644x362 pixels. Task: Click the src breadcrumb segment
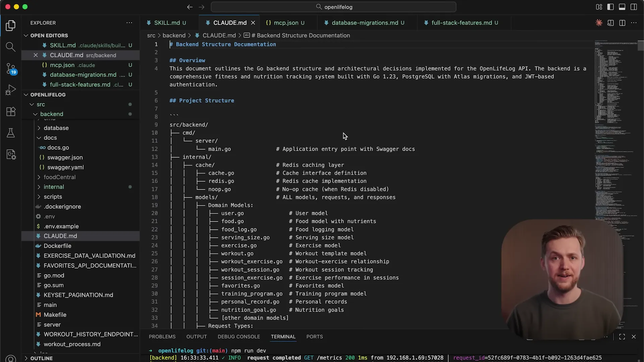(x=151, y=36)
